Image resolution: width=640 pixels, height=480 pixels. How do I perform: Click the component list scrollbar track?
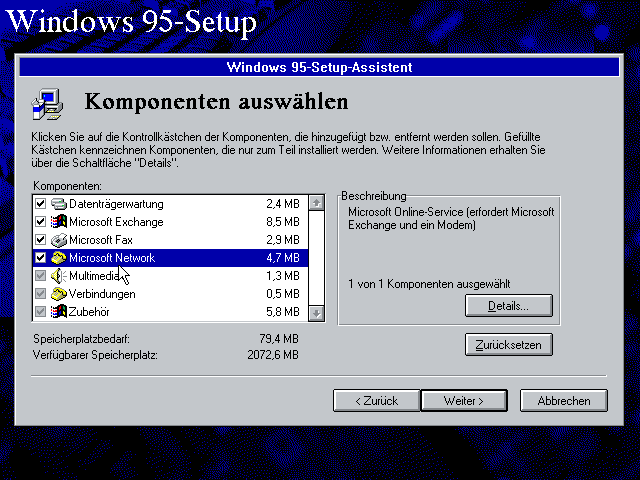pos(317,258)
